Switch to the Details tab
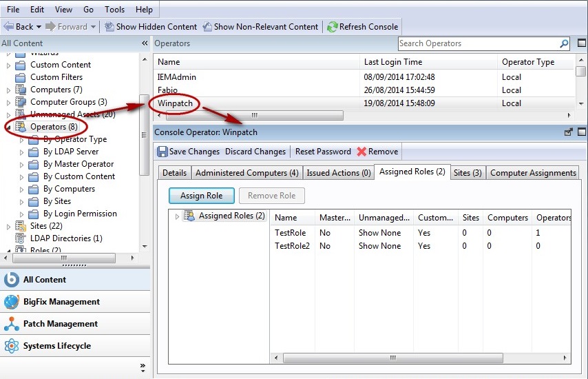This screenshot has height=379, width=588. coord(174,172)
